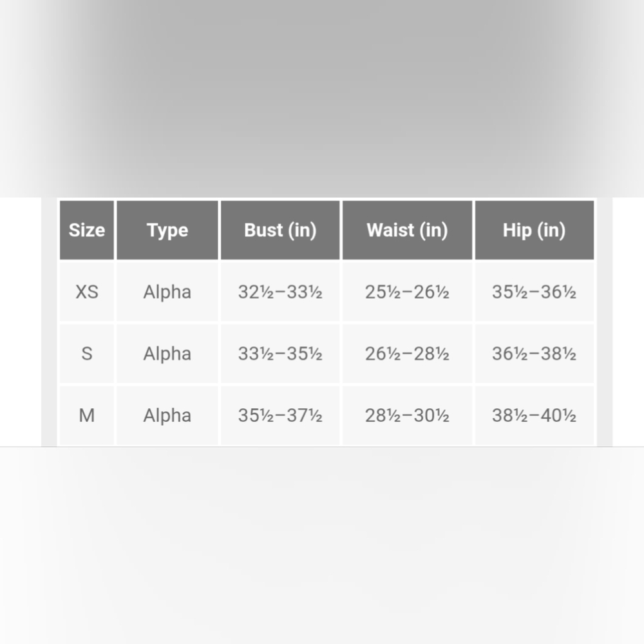Select the M size cell
This screenshot has width=644, height=644.
coord(87,415)
